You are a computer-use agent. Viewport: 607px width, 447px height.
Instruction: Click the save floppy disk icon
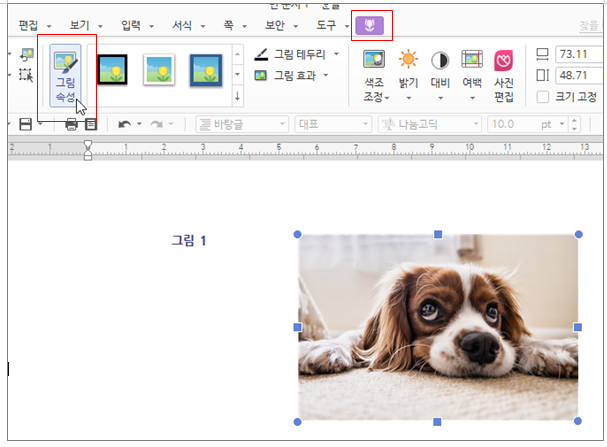click(x=26, y=124)
